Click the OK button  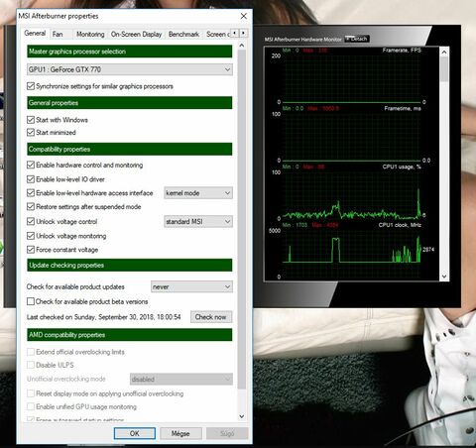click(135, 433)
